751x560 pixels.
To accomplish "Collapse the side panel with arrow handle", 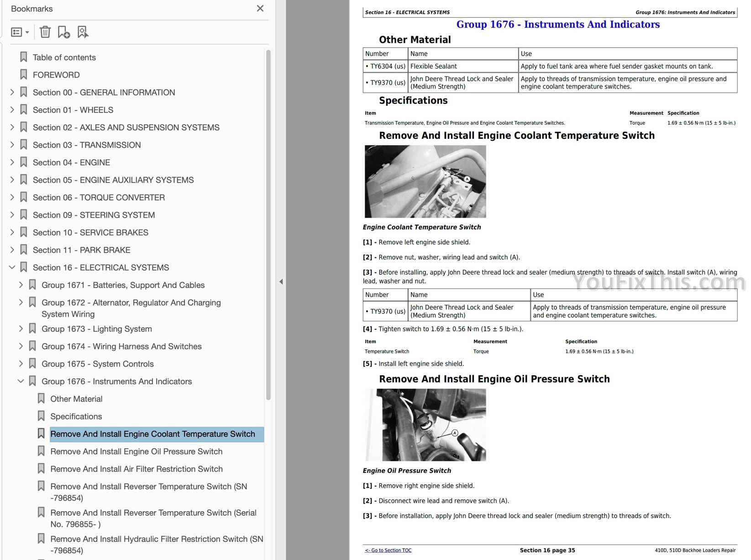I will [281, 282].
